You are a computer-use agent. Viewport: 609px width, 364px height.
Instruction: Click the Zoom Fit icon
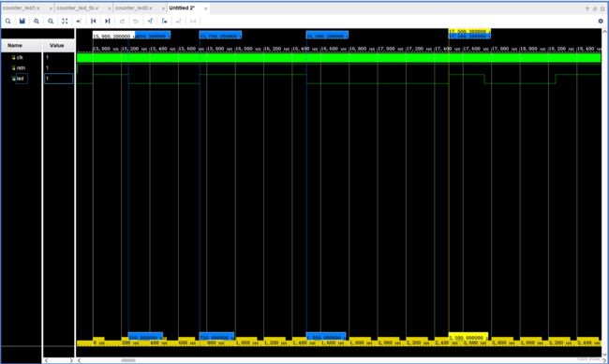coord(65,21)
